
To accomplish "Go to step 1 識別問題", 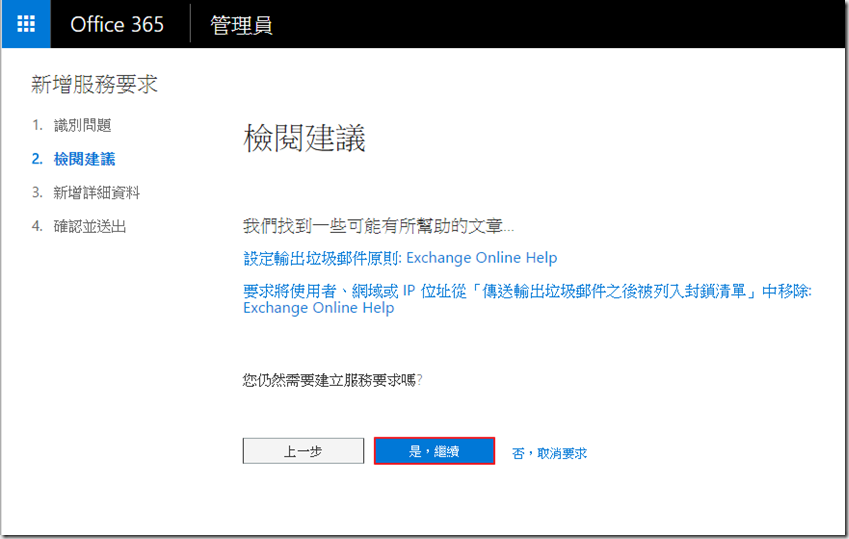I will (82, 125).
